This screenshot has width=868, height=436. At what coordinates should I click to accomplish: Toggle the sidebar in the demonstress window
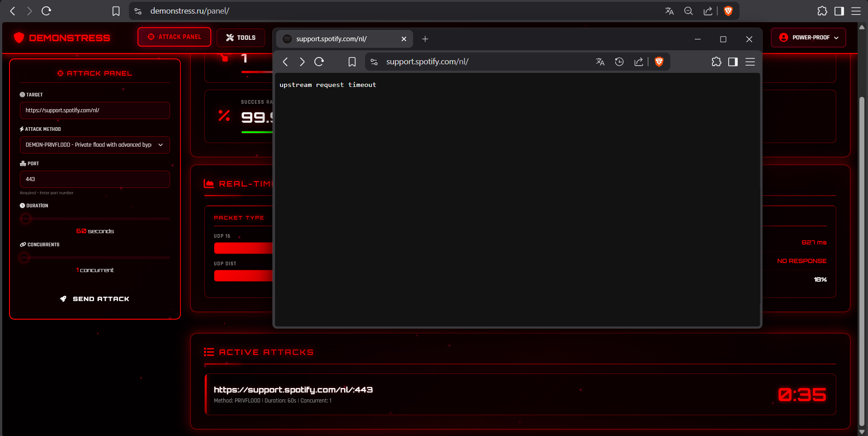point(839,11)
